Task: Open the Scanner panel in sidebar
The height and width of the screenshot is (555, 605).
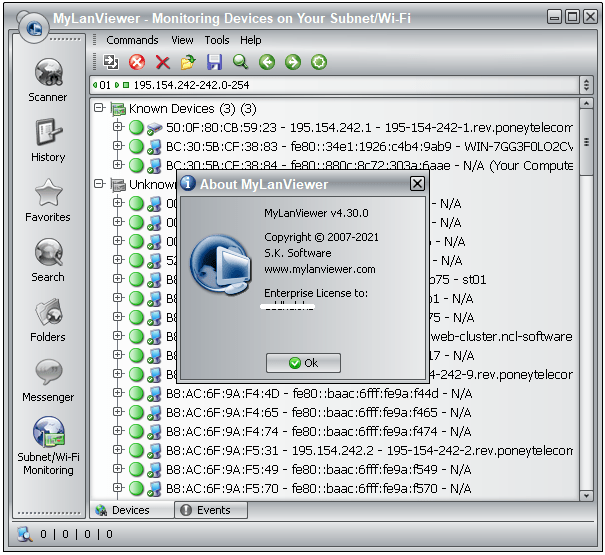Action: [x=48, y=73]
